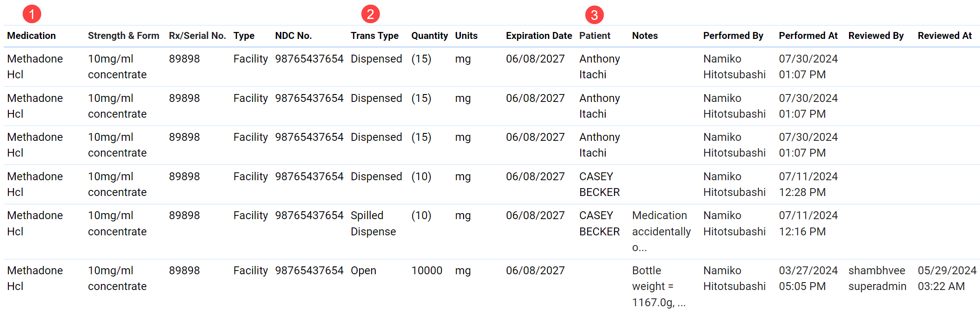980x309 pixels.
Task: Click the Reviewed At date 05/29/2024
Action: pyautogui.click(x=947, y=271)
